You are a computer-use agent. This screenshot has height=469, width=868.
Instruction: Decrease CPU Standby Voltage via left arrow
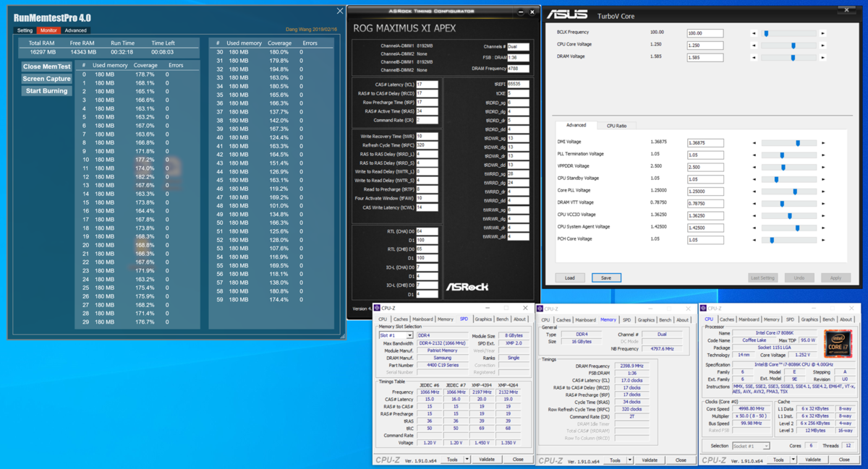coord(754,179)
